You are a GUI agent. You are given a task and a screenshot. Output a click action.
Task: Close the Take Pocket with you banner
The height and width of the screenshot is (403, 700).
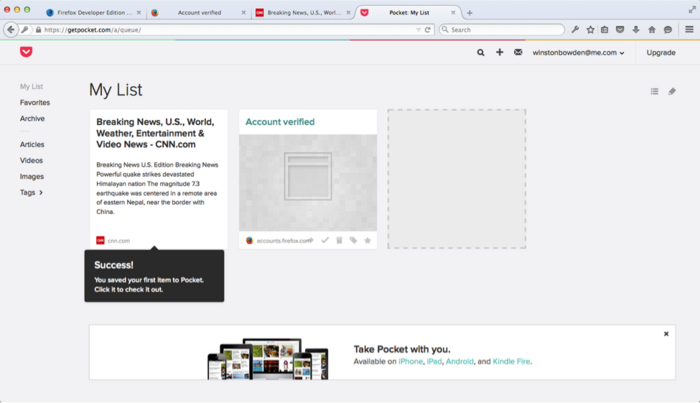click(666, 334)
